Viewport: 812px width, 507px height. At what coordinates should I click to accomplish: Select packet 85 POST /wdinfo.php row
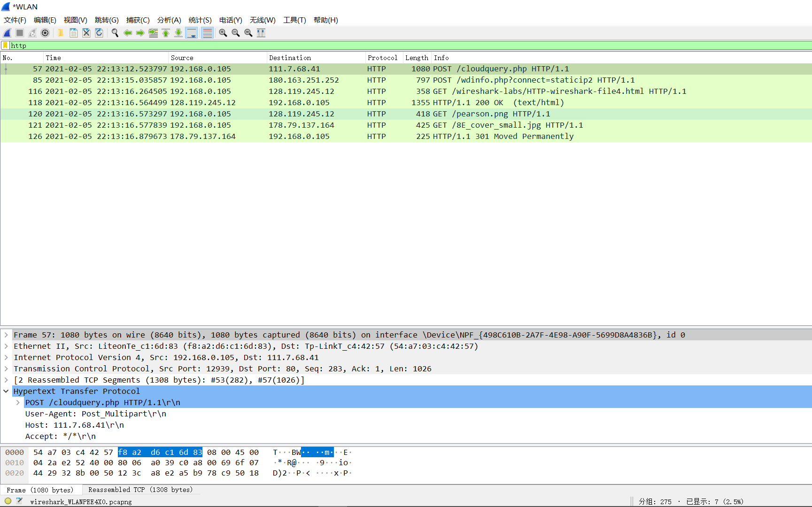click(406, 80)
